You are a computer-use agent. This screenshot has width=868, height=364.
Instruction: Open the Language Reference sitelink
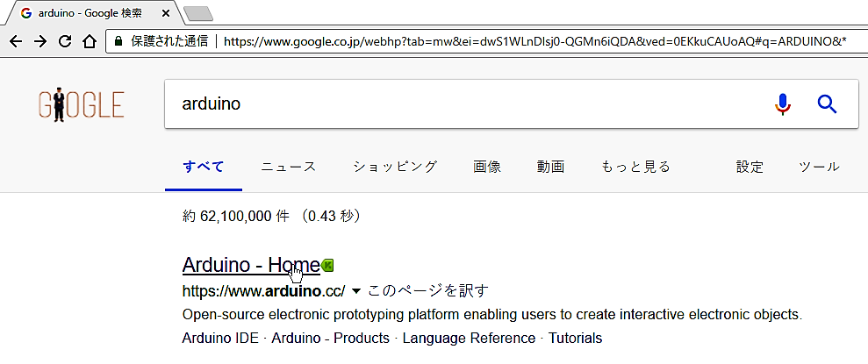(469, 338)
